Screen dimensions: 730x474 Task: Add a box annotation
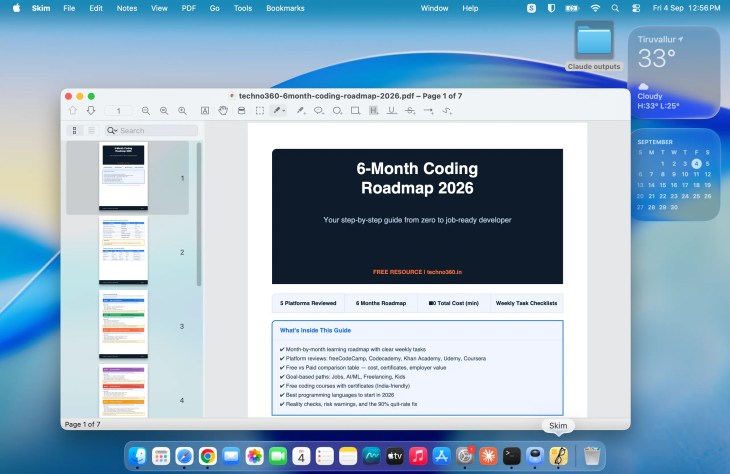pos(355,111)
